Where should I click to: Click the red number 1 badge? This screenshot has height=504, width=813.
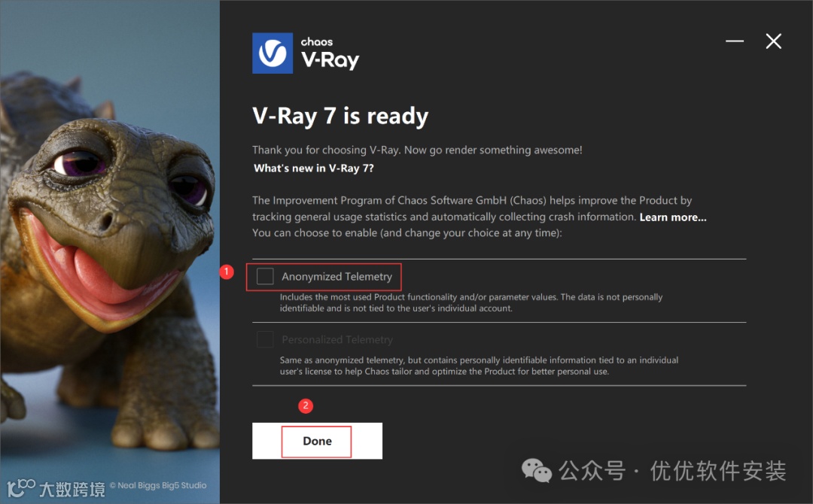pyautogui.click(x=226, y=272)
